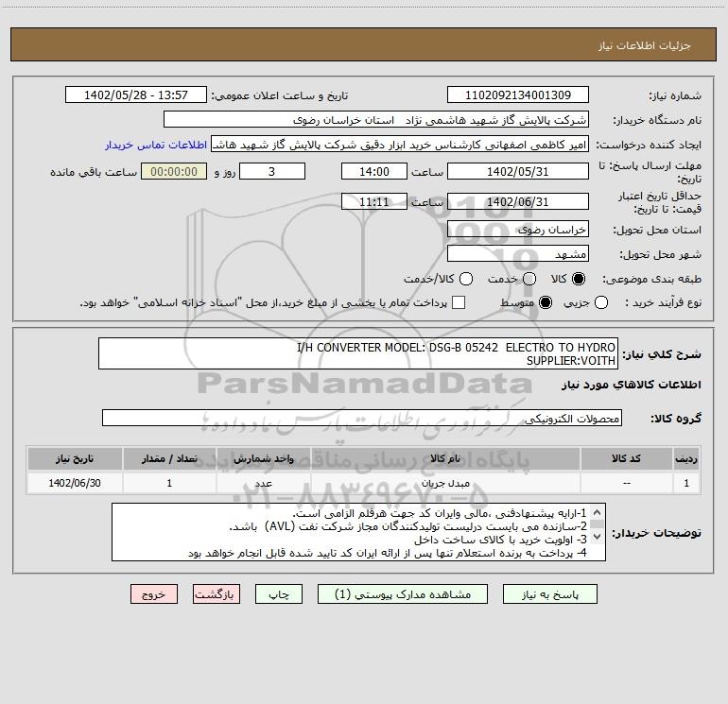This screenshot has height=704, width=728.
Task: Click the deadline time 14:00 field
Action: pos(374,171)
